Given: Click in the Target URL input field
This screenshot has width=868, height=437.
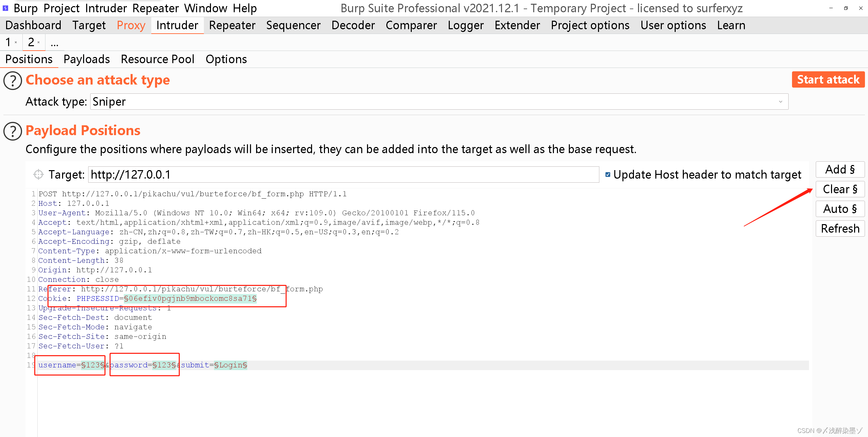Looking at the screenshot, I should (343, 175).
